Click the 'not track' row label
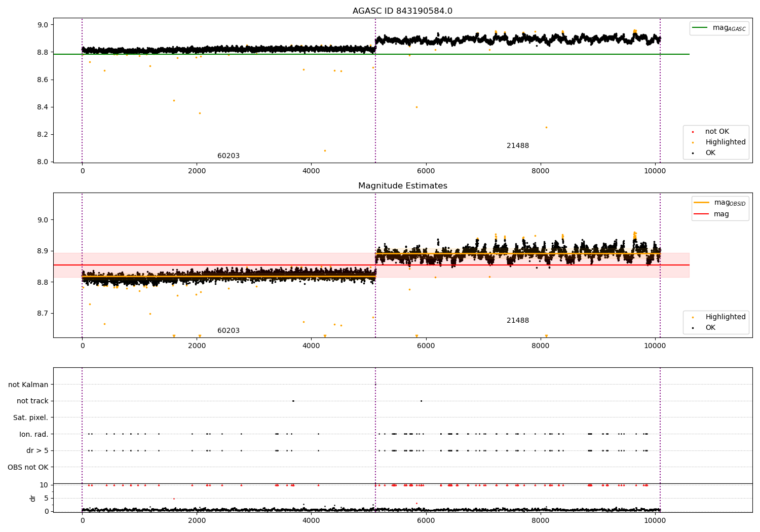Screen dimensions: 760x532 point(32,401)
